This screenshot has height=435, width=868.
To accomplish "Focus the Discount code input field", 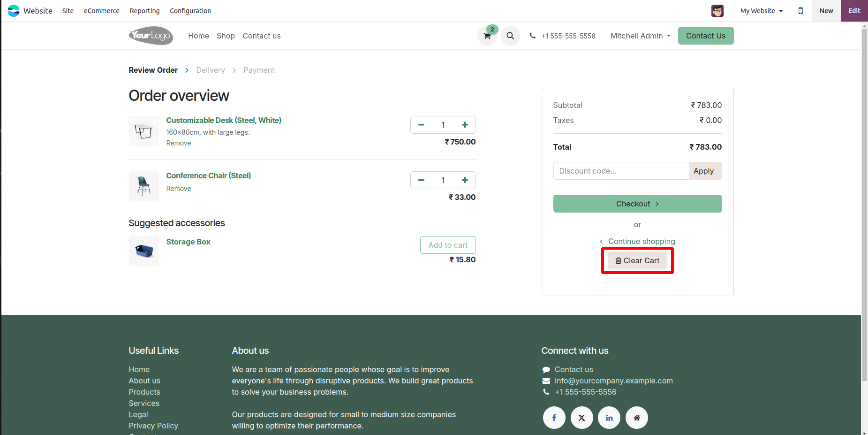I will tap(621, 171).
